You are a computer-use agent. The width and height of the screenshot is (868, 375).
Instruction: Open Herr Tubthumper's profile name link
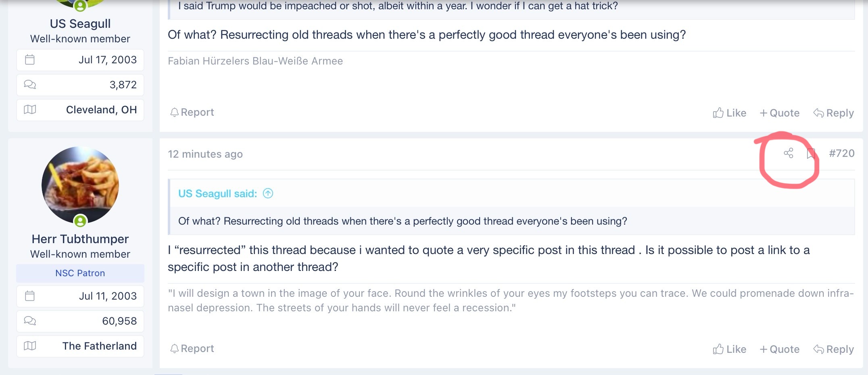[x=80, y=239]
